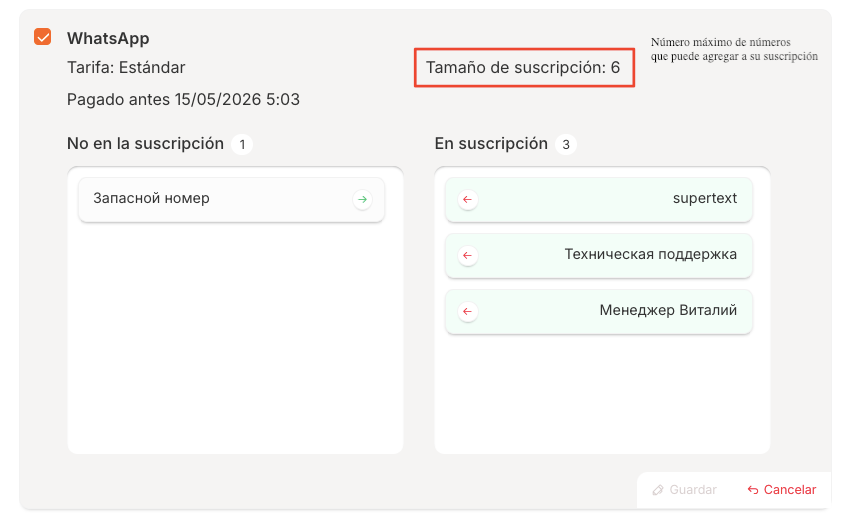Click the Número máximo de números hint text
The height and width of the screenshot is (524, 858).
pos(734,50)
